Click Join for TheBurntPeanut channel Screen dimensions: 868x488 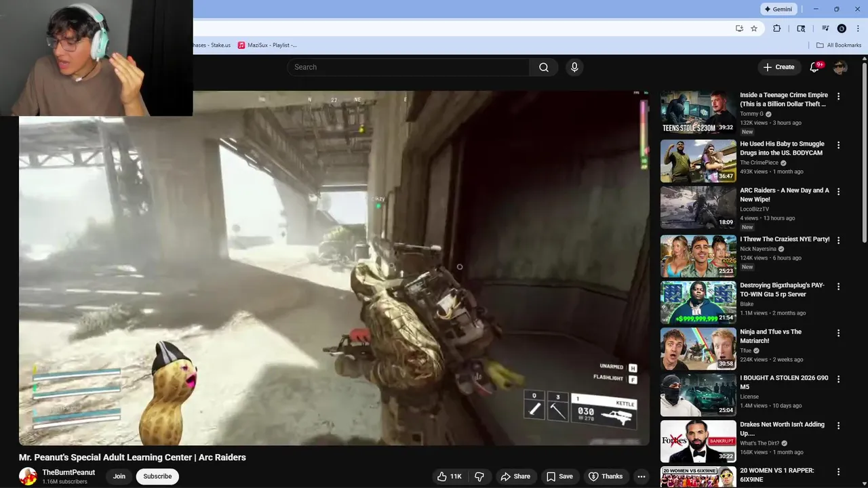click(119, 476)
